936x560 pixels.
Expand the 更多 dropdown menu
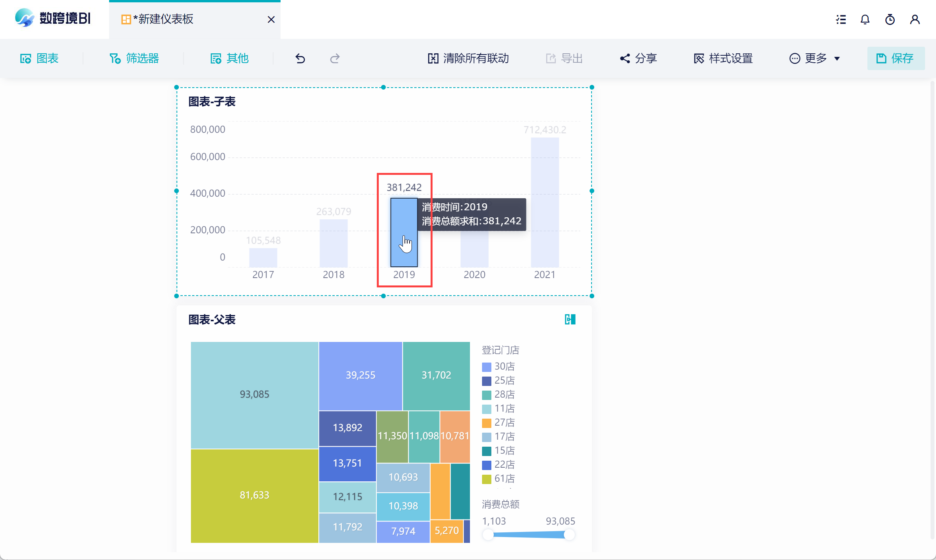click(x=814, y=58)
